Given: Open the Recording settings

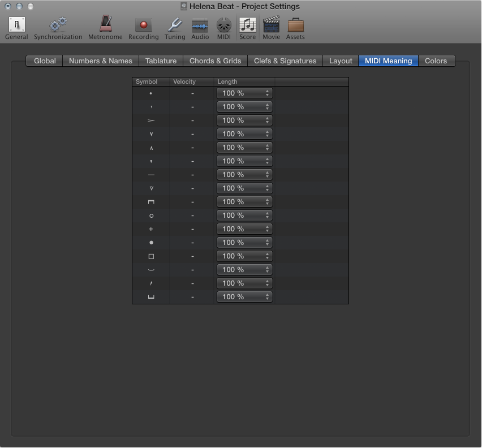Looking at the screenshot, I should 143,25.
